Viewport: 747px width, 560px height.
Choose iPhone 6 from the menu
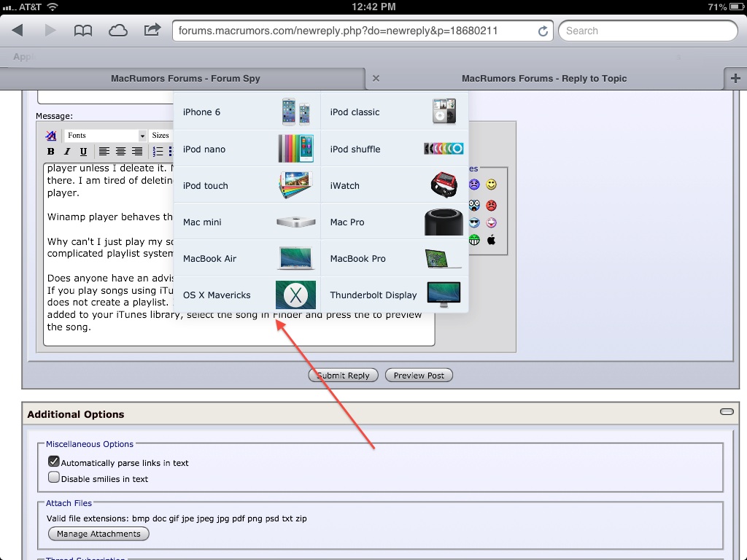coord(247,112)
